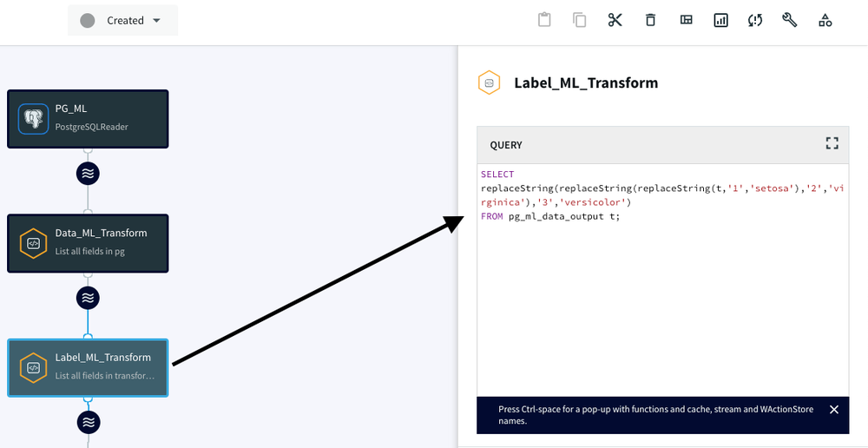Click the copy icon in toolbar
The image size is (868, 448).
tap(580, 21)
